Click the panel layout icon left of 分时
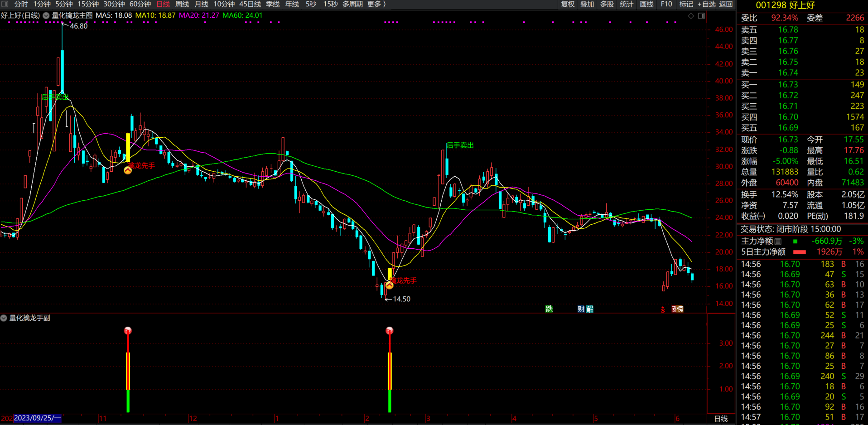Screen dimensions: 868x425 click(5, 4)
